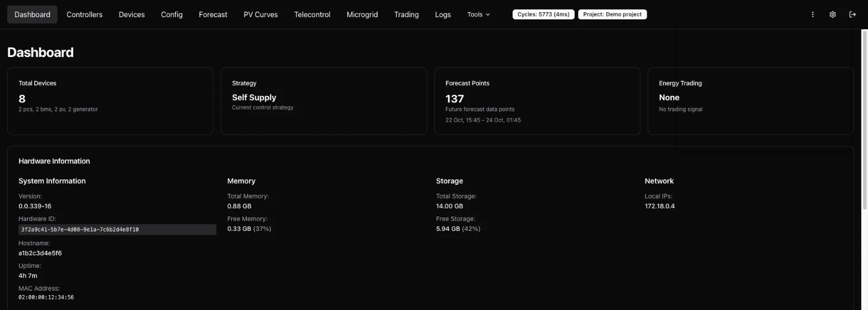
Task: Click the forecast points count 137
Action: point(454,99)
